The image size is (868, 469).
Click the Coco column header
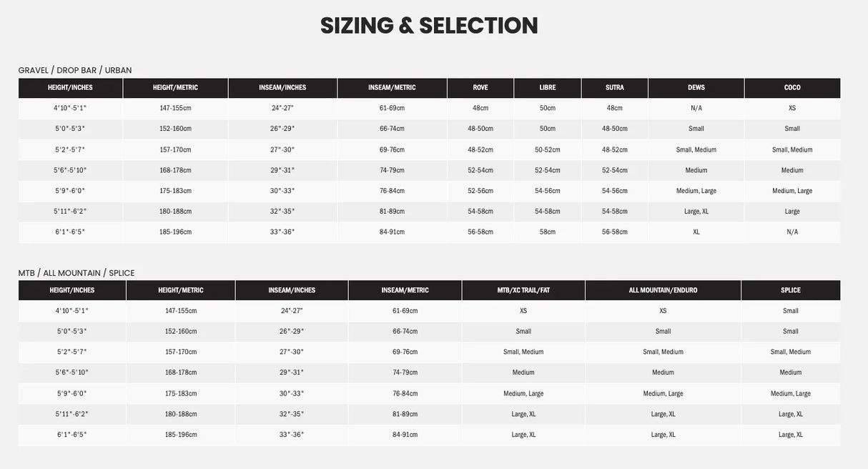[x=792, y=88]
